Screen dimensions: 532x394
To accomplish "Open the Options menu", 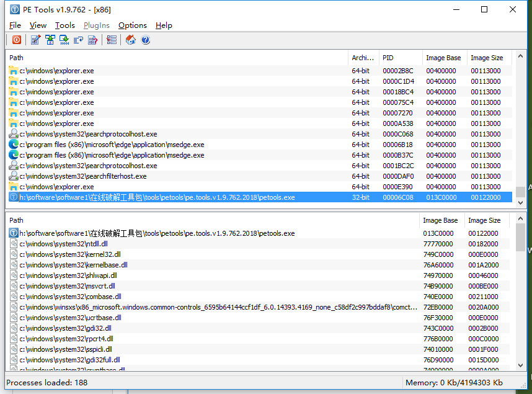I will (x=132, y=25).
